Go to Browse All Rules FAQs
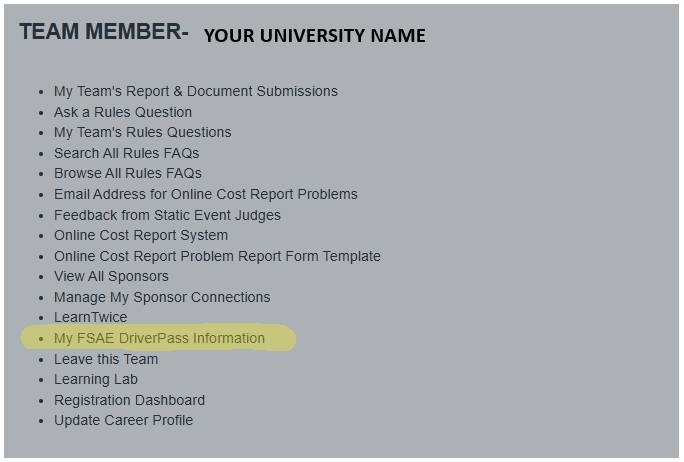 [127, 173]
